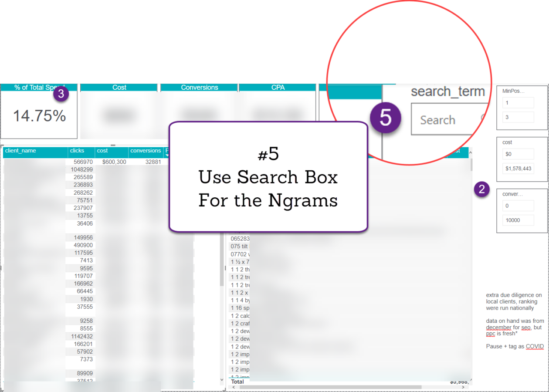Click the purple number 2 badge
Screen dimensions: 549x392
point(482,189)
